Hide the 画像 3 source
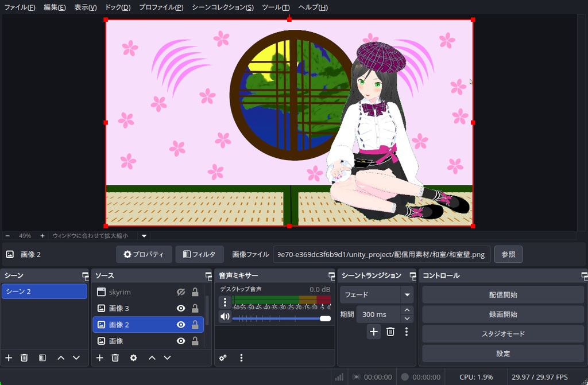The width and height of the screenshot is (588, 385). tap(180, 308)
